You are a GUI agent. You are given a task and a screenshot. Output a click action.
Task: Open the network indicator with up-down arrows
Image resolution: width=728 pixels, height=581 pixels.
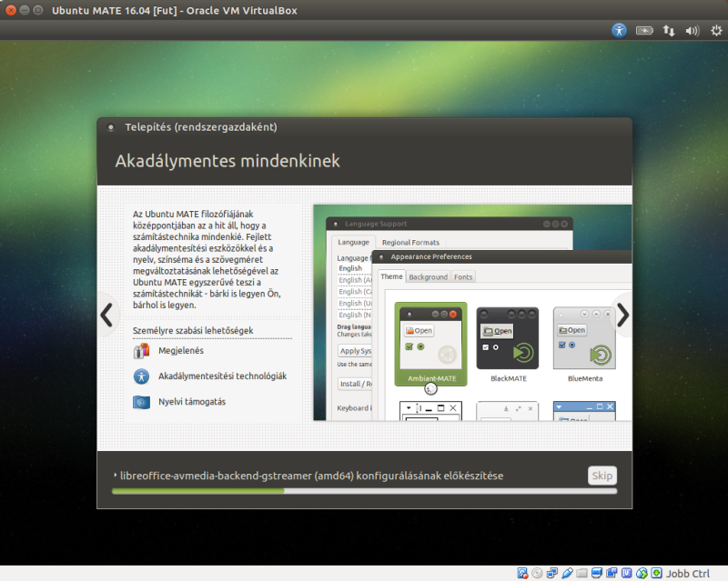pos(669,31)
